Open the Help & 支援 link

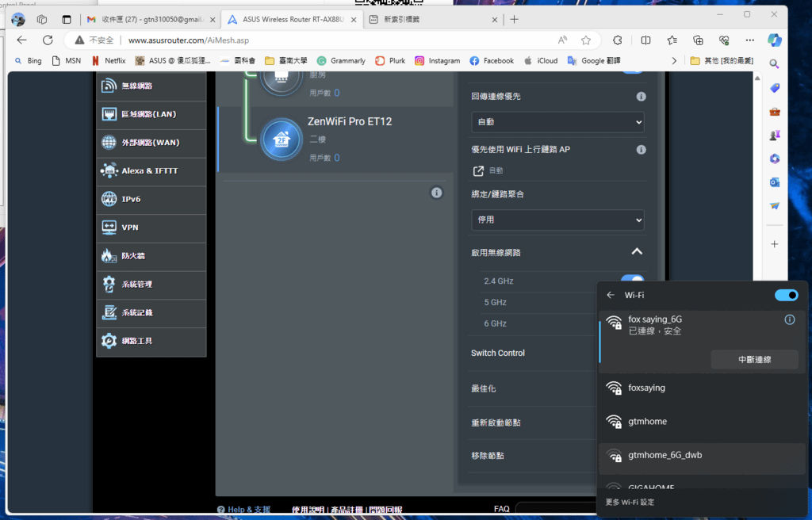coord(244,510)
